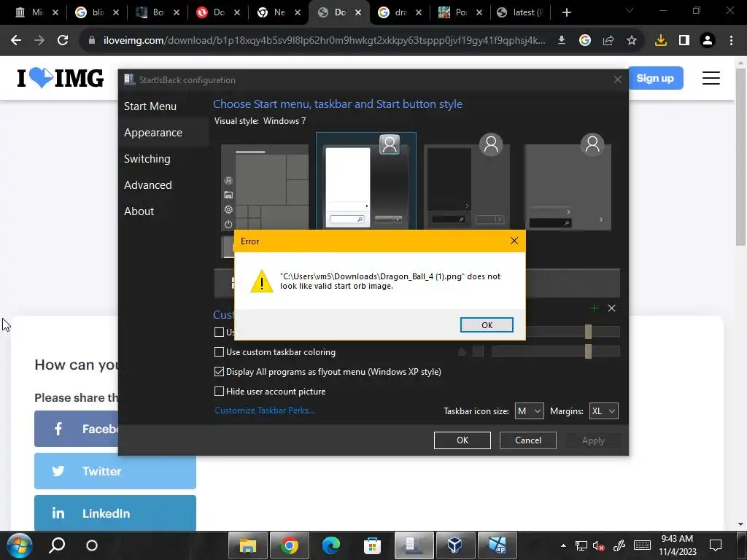This screenshot has width=747, height=560.
Task: Open the iLoveIMG hamburger menu
Action: (711, 78)
